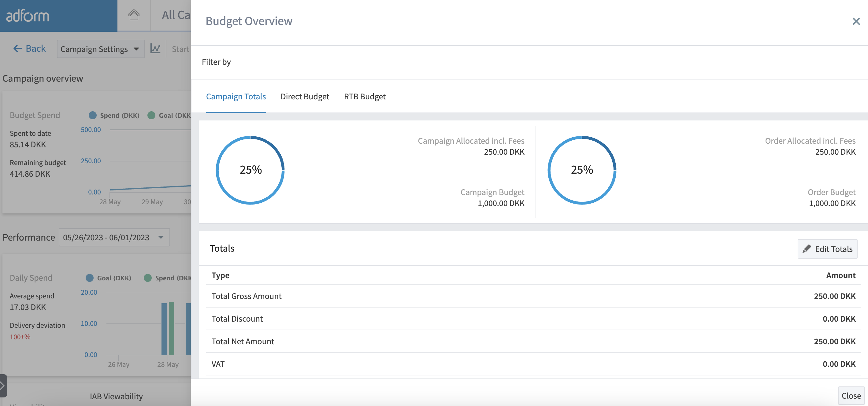The height and width of the screenshot is (406, 868).
Task: Open the Campaign Settings dropdown
Action: coord(100,49)
